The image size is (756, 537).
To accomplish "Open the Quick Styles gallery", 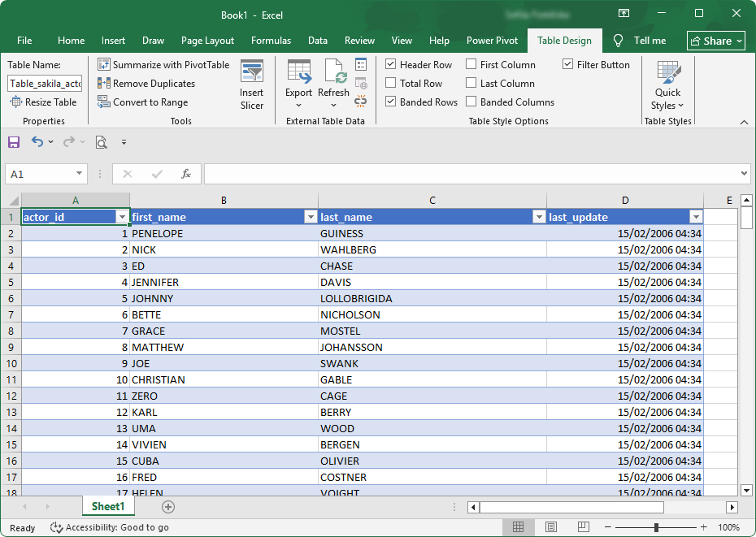I will (667, 81).
